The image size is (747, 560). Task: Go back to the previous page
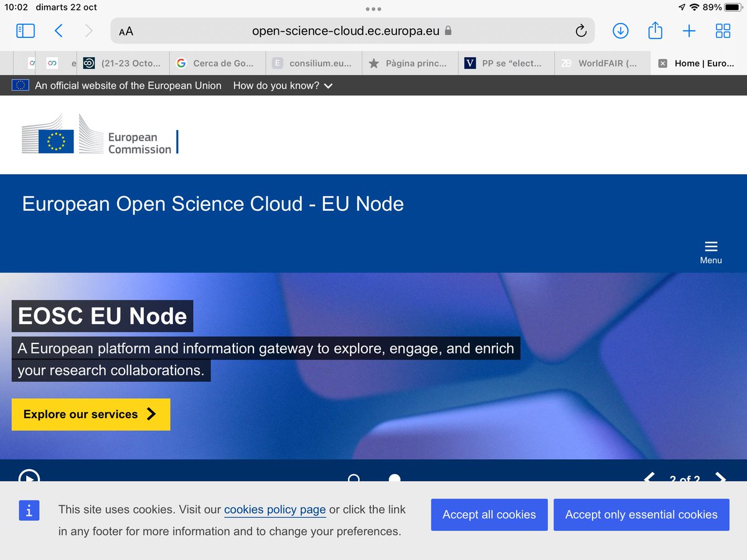(58, 30)
